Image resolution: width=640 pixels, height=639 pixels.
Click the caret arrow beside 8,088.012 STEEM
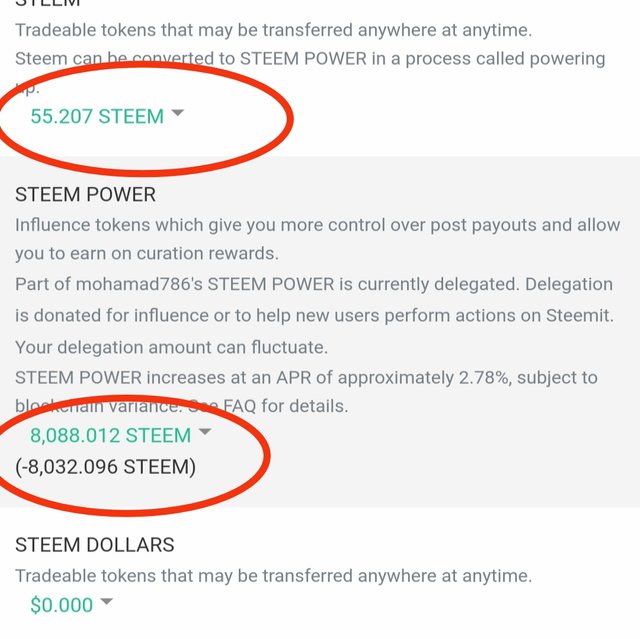pyautogui.click(x=204, y=431)
